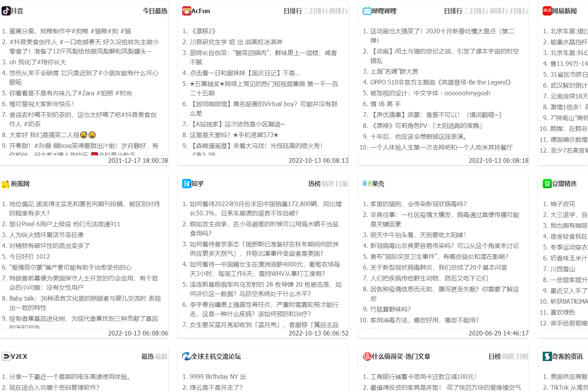Open 知乎 entry 假如发生战争 海水晒干当盐
Image resolution: width=588 pixels, height=392 pixels.
(264, 229)
